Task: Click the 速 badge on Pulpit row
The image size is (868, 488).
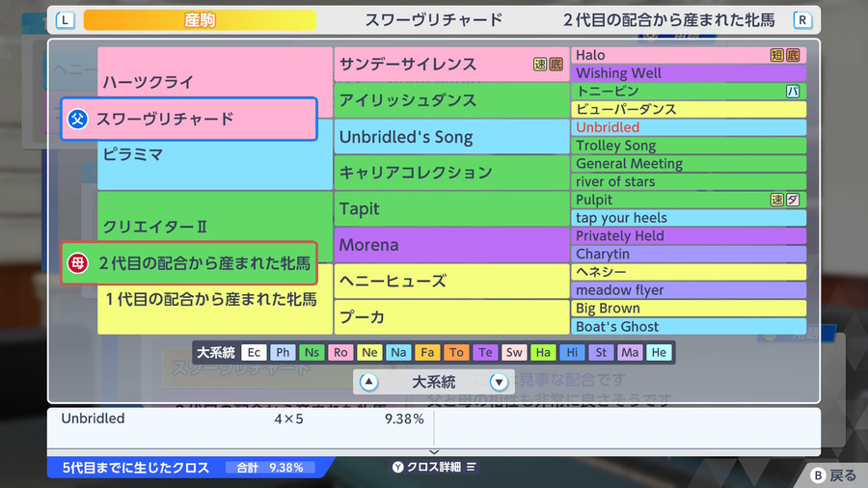Action: (776, 200)
